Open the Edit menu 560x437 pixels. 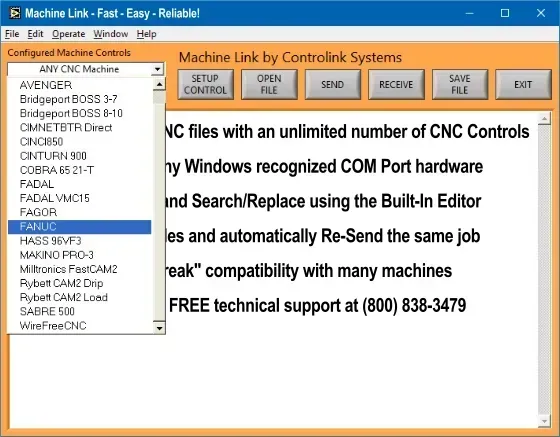click(35, 34)
